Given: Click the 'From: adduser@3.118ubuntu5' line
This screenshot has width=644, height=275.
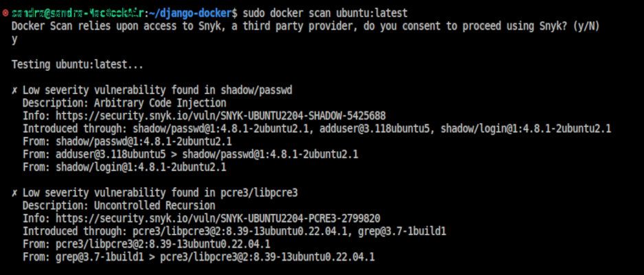Looking at the screenshot, I should (x=190, y=154).
